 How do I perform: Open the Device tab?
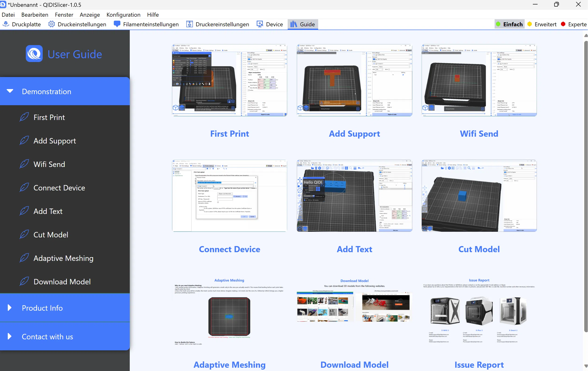pyautogui.click(x=270, y=24)
